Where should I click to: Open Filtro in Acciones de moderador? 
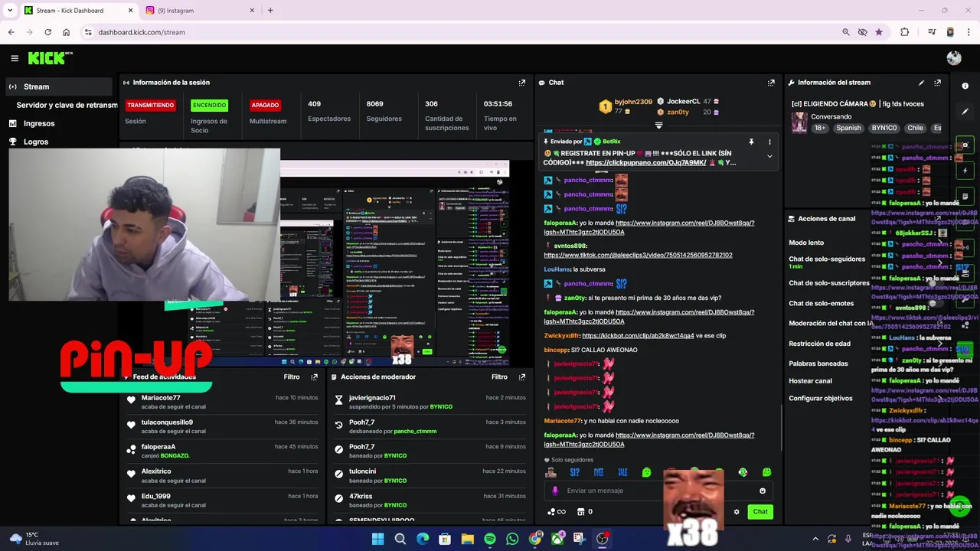click(x=499, y=377)
